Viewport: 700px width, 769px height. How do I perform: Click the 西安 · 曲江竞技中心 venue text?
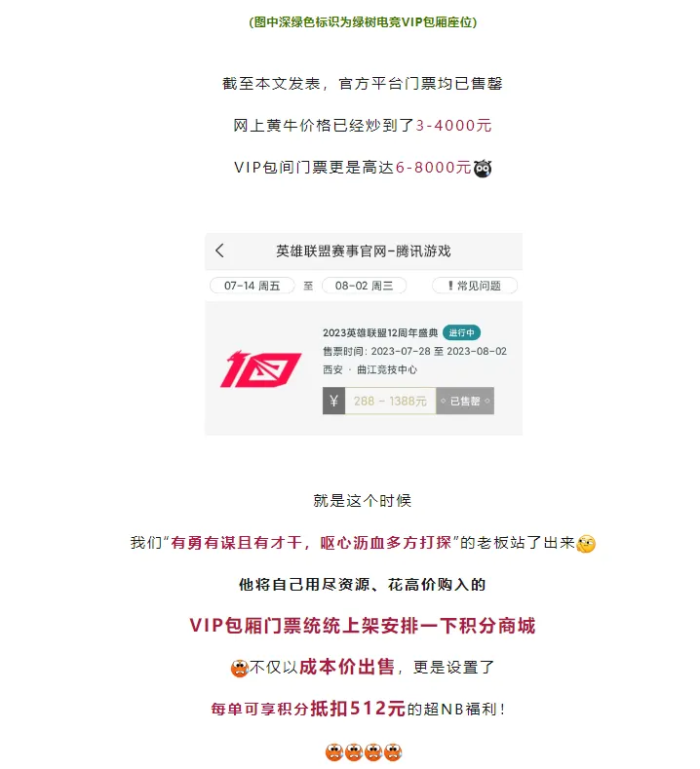[369, 369]
